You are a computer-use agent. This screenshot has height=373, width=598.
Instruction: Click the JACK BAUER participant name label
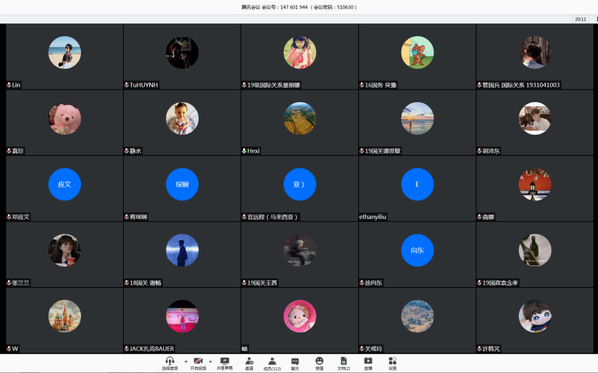(x=152, y=349)
